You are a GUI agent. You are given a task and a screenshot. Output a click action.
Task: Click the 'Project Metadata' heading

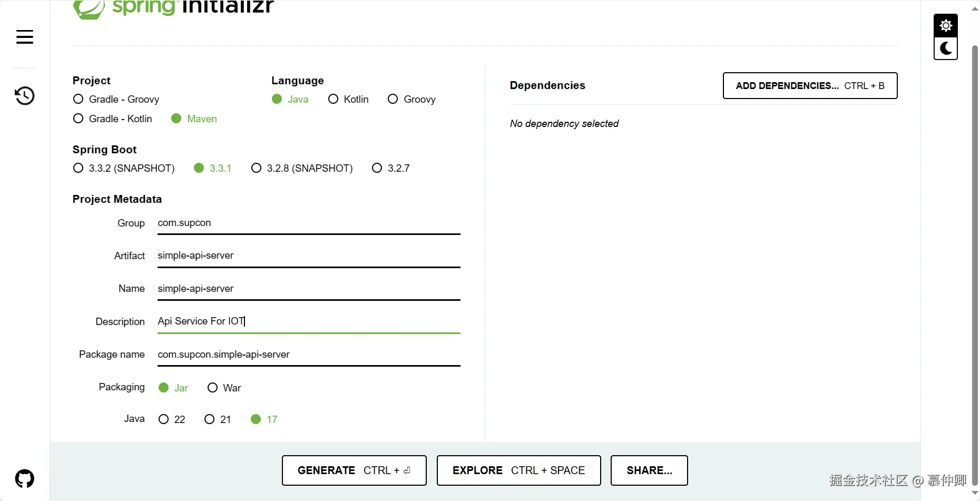tap(117, 199)
